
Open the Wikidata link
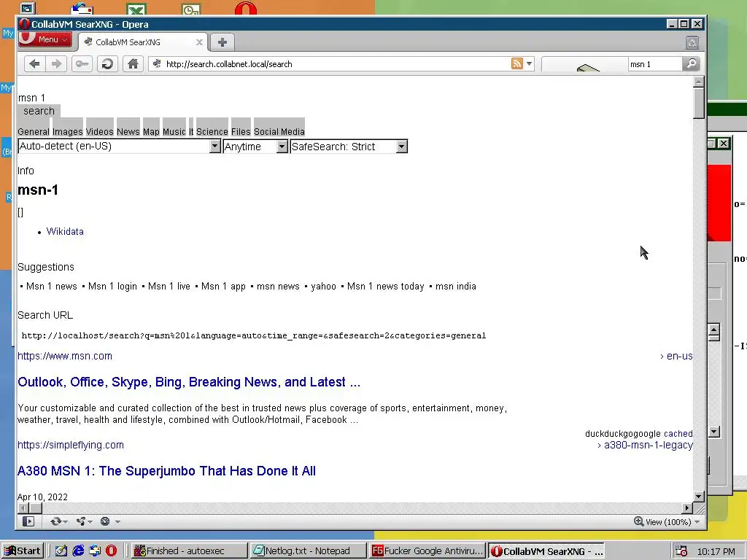(65, 231)
